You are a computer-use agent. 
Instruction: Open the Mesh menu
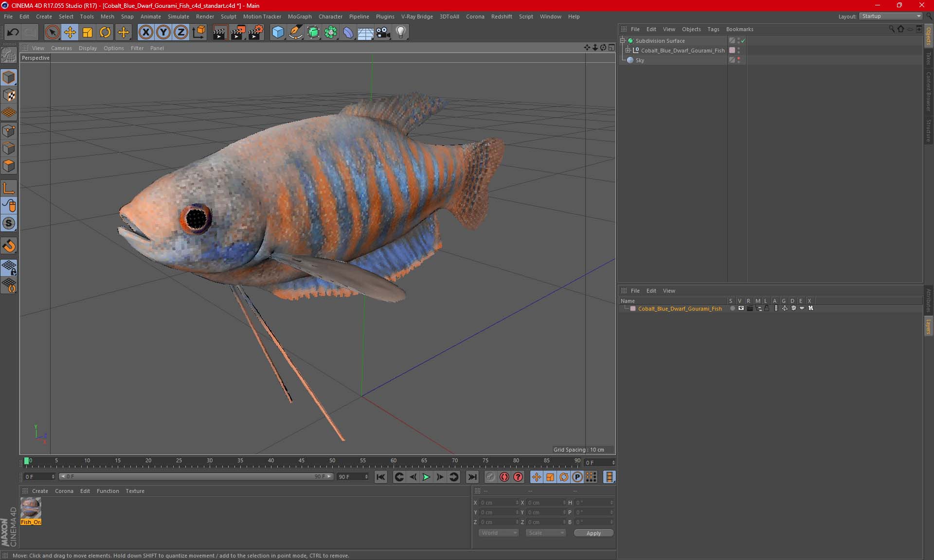pyautogui.click(x=107, y=17)
